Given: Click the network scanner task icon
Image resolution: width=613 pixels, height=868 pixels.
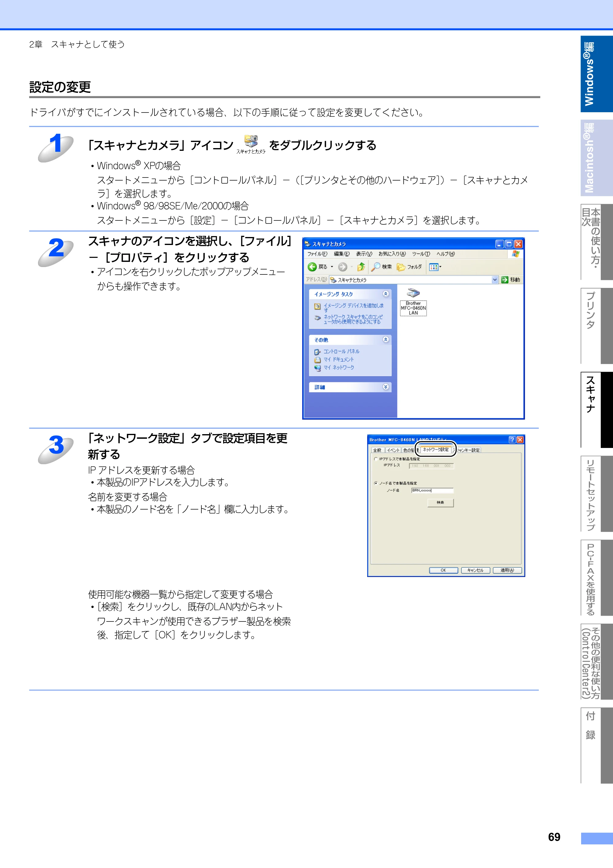Looking at the screenshot, I should 318,318.
